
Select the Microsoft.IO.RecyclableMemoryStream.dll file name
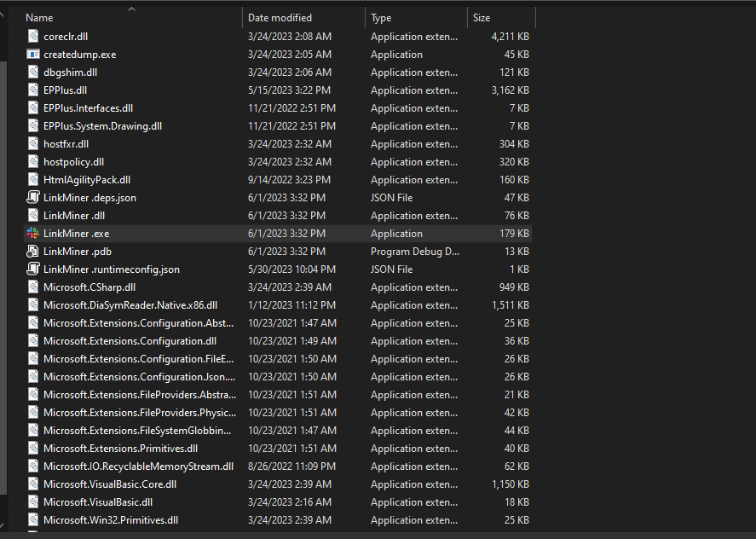pos(138,466)
